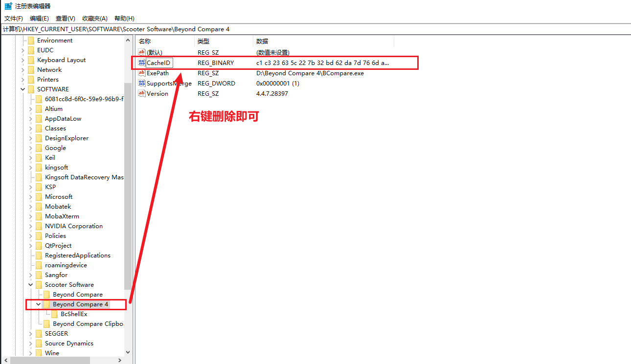Click the D:\Beyond Compare 4\BCompare.exe data cell
The image size is (631, 364).
pos(310,73)
